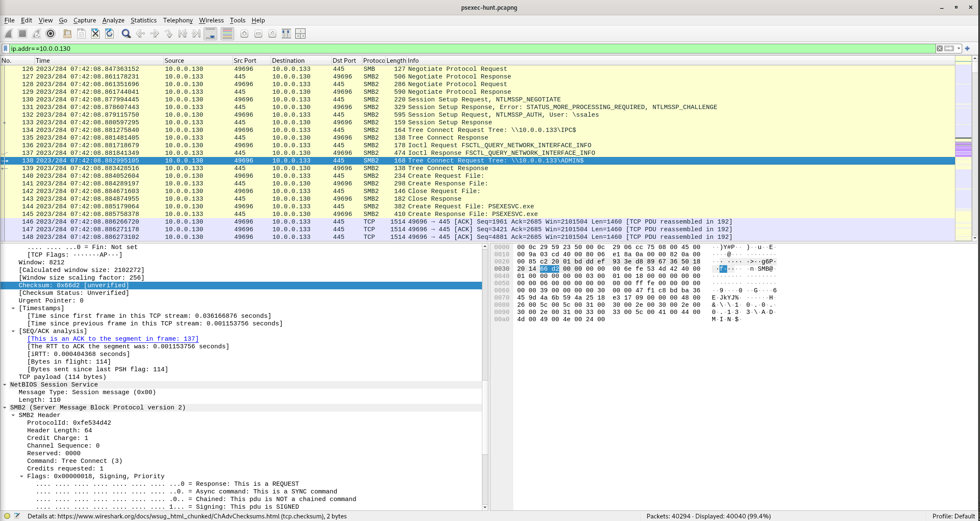Jump to the last packet
This screenshot has width=980, height=521.
(196, 34)
